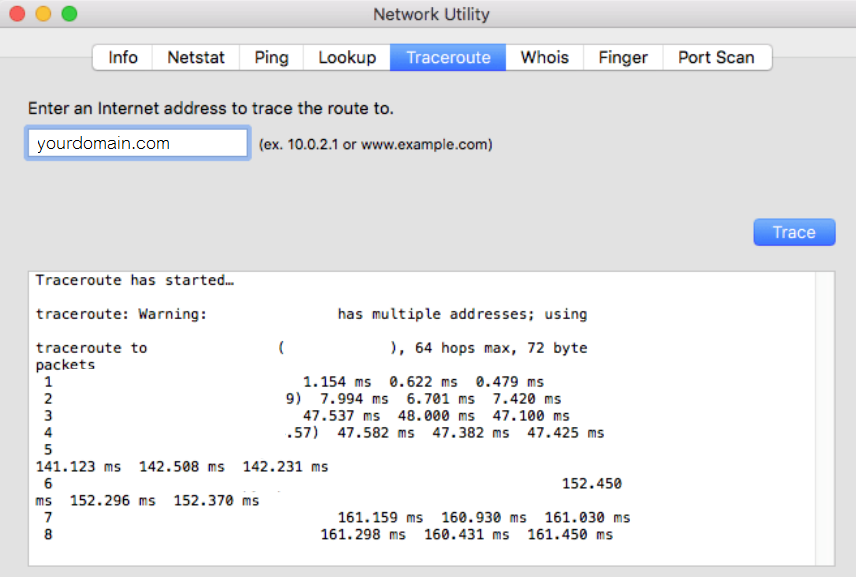Select the Port Scan tab
856x577 pixels.
(717, 57)
